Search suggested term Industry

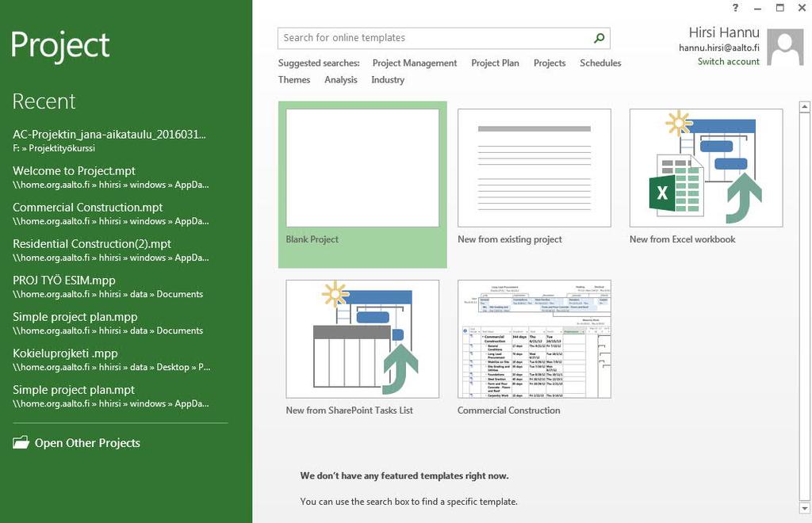(388, 80)
